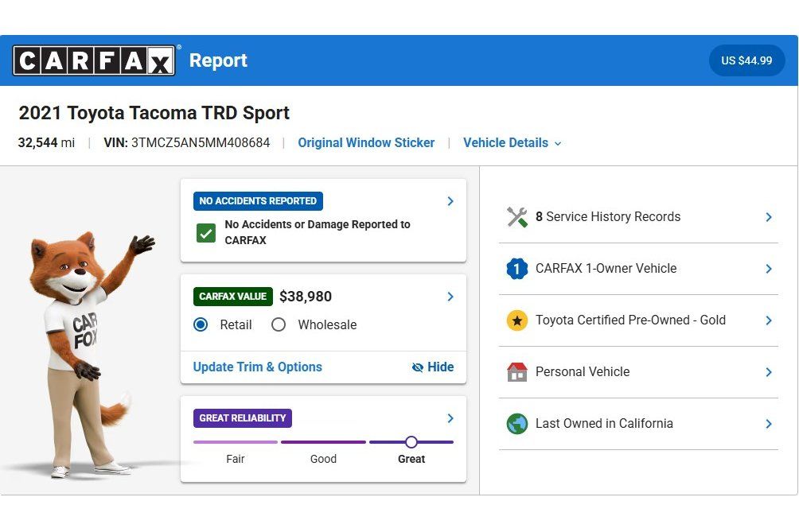Expand the Service History Records chevron
Screen dimensions: 799x532
[x=769, y=217]
